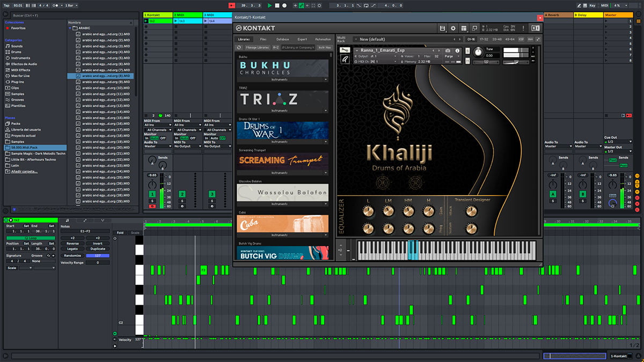This screenshot has height=362, width=644.
Task: Toggle the Fold button in piano roll
Action: point(120,233)
